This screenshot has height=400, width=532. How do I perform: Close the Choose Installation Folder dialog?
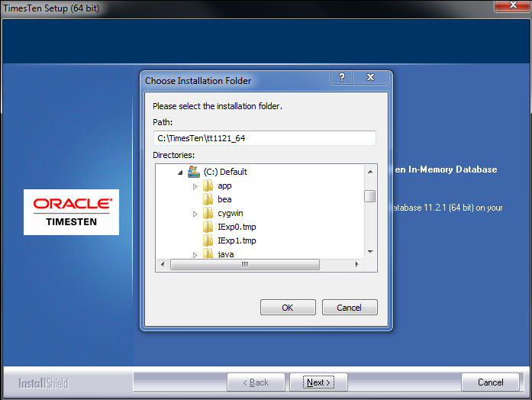(x=370, y=77)
